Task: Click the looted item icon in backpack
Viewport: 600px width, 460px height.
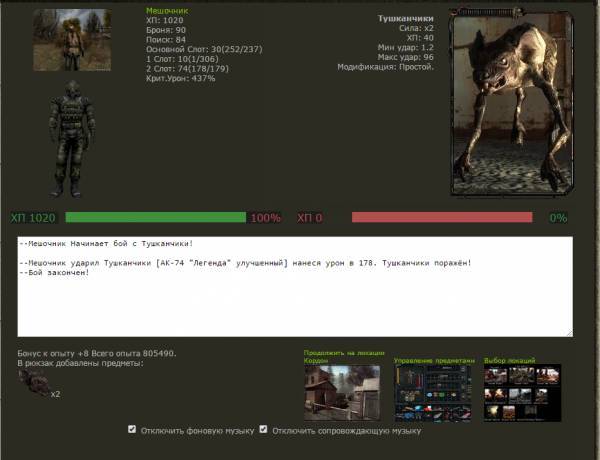Action: pos(33,384)
